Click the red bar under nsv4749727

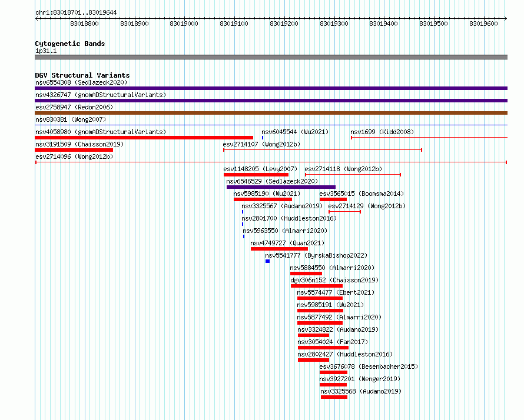point(280,249)
